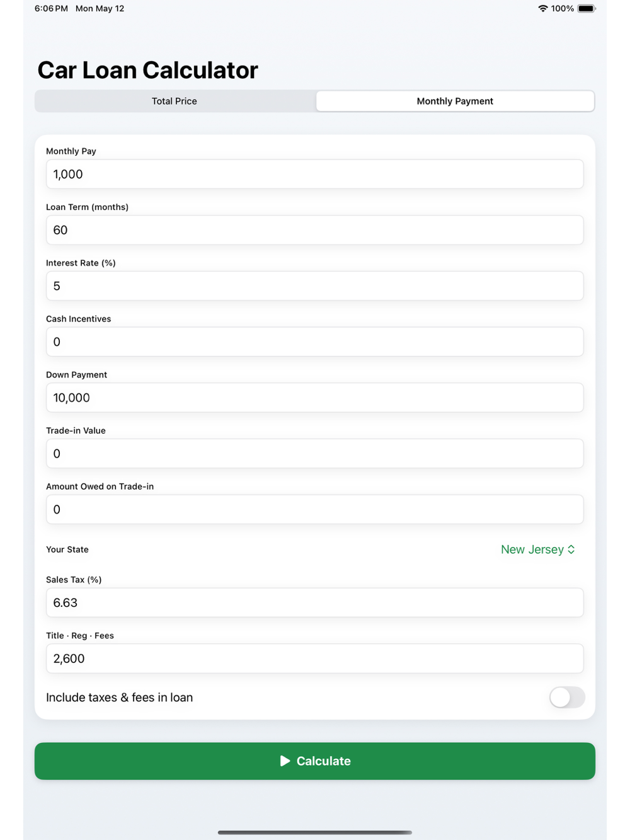Click the Loan Term months field
The width and height of the screenshot is (630, 840).
click(x=315, y=230)
